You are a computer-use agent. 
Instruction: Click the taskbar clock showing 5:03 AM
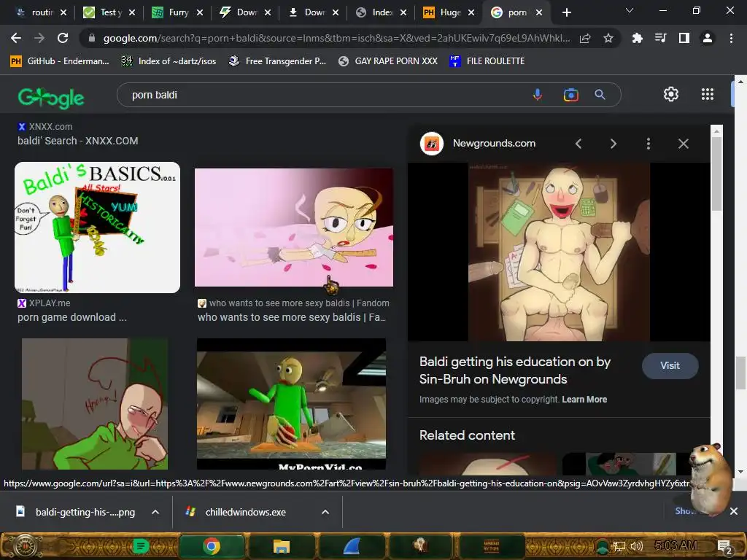(676, 545)
